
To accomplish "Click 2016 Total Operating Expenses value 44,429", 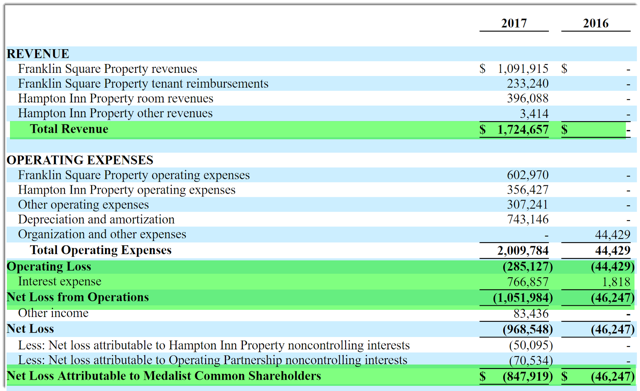I will [x=613, y=251].
